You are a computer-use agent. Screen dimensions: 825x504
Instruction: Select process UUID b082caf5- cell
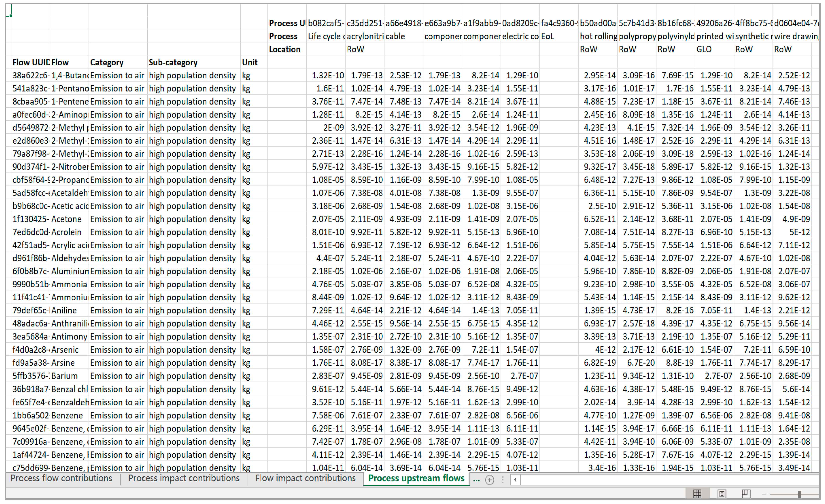pyautogui.click(x=326, y=23)
